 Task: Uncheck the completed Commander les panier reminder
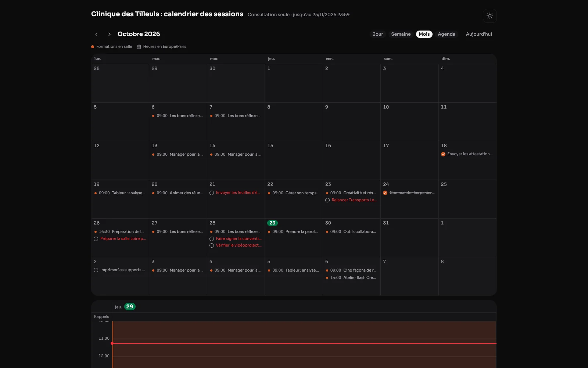[x=385, y=193]
